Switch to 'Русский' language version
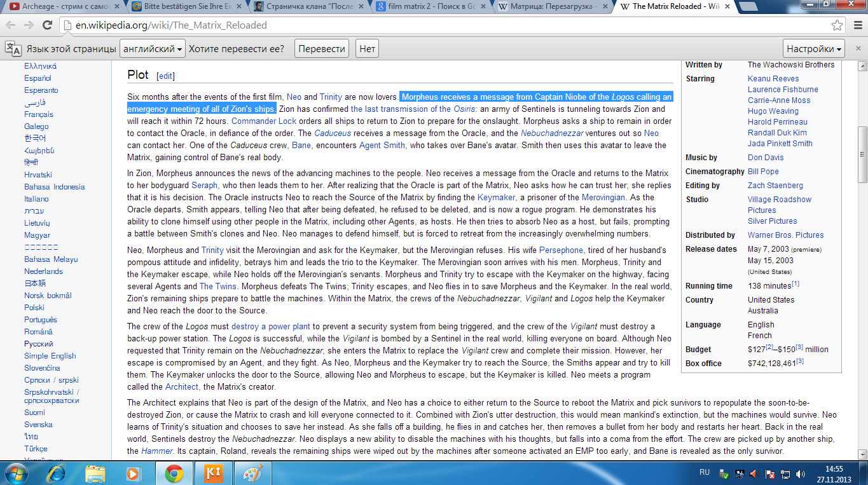868x485 pixels. pyautogui.click(x=39, y=344)
